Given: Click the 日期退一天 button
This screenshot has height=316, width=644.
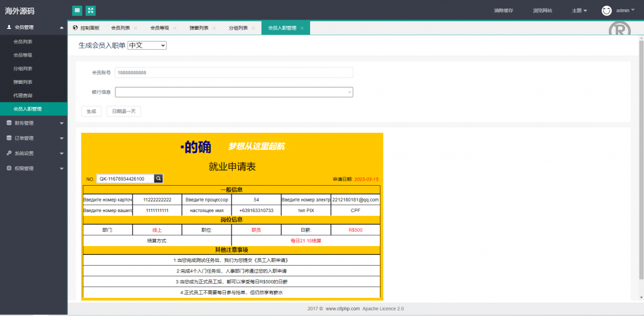Looking at the screenshot, I should (123, 111).
